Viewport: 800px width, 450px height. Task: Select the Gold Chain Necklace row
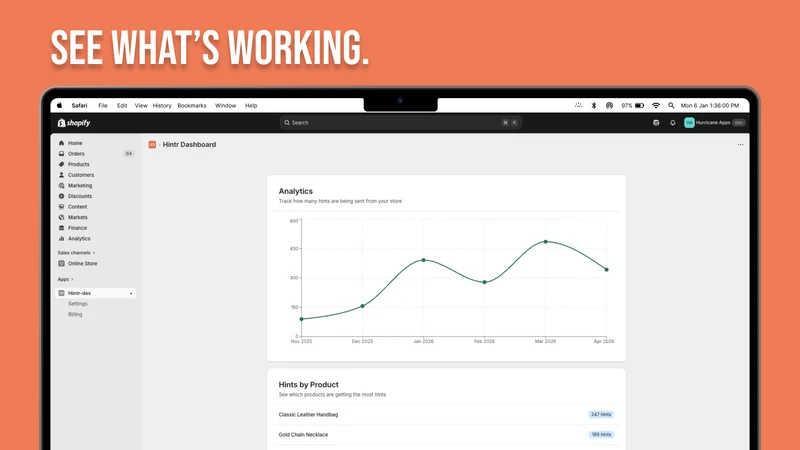coord(446,435)
